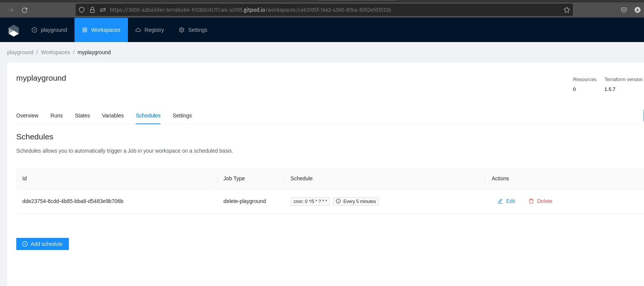Switch to the Runs tab
This screenshot has height=286, width=644.
56,116
